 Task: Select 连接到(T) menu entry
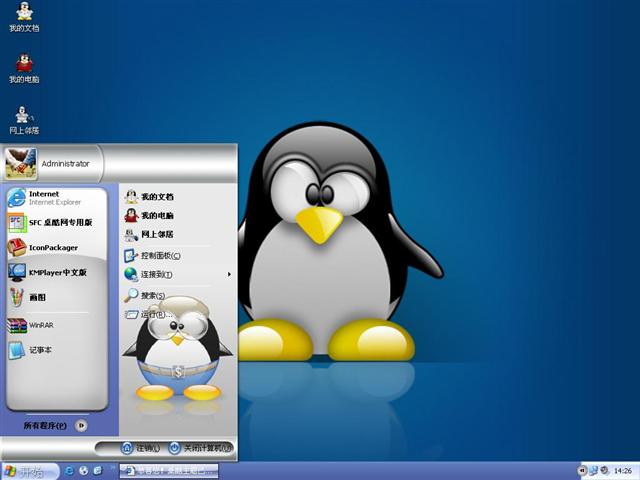(177, 274)
